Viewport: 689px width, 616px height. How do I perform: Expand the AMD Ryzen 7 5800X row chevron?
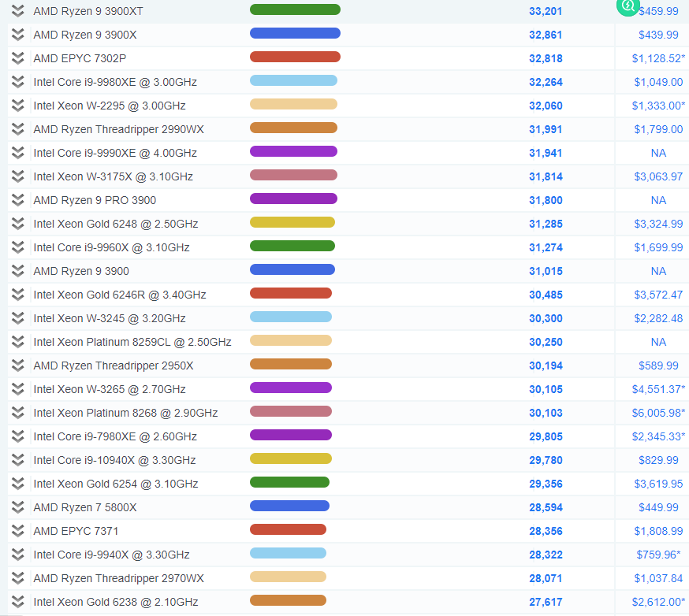17,507
